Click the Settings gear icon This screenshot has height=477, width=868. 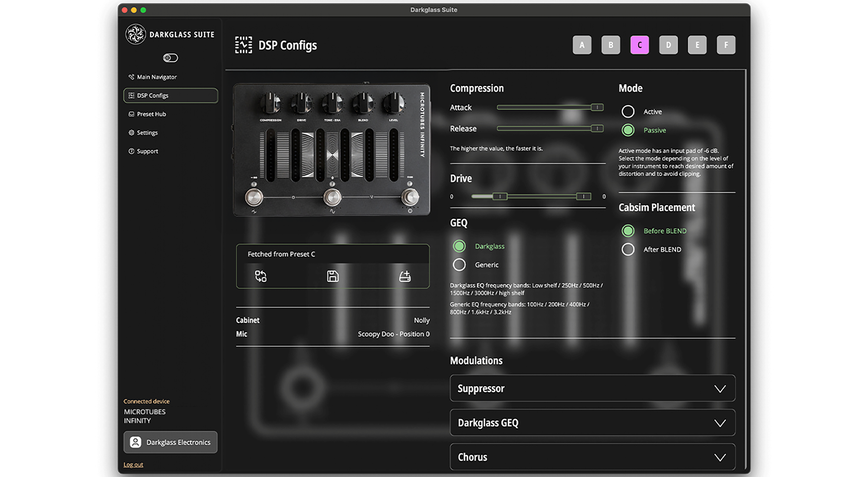(131, 133)
